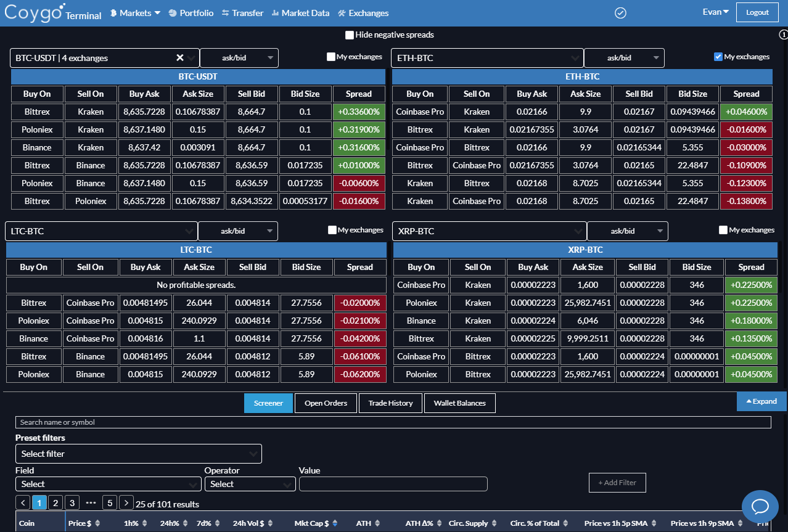Screen dimensions: 788x532
Task: Switch to the Screener tab
Action: coord(268,403)
